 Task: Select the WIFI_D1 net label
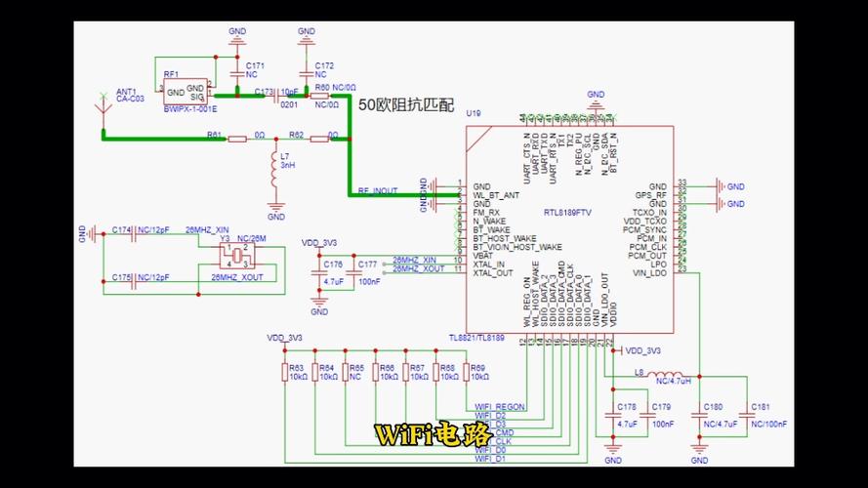pyautogui.click(x=490, y=459)
